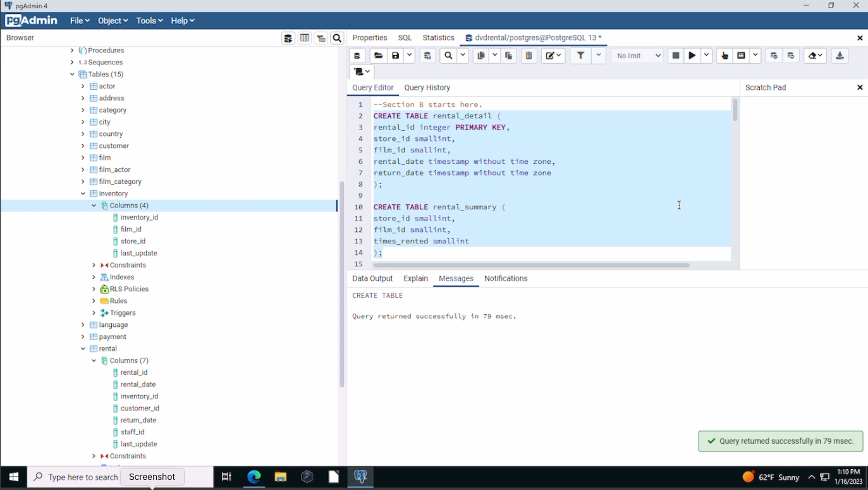The height and width of the screenshot is (490, 868).
Task: Click the Download results icon
Action: (840, 56)
